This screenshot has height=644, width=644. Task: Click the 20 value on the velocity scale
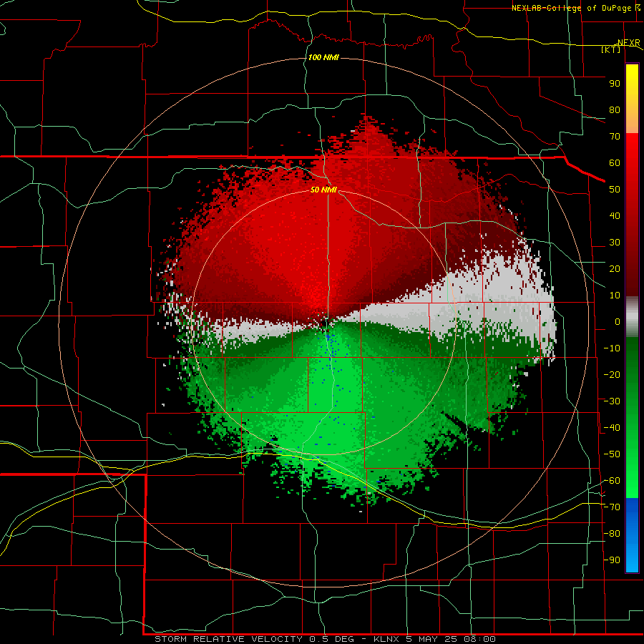[x=615, y=269]
